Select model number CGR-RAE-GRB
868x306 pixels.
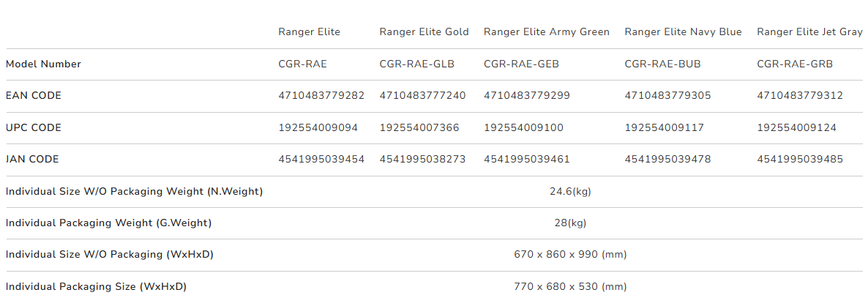click(x=795, y=64)
